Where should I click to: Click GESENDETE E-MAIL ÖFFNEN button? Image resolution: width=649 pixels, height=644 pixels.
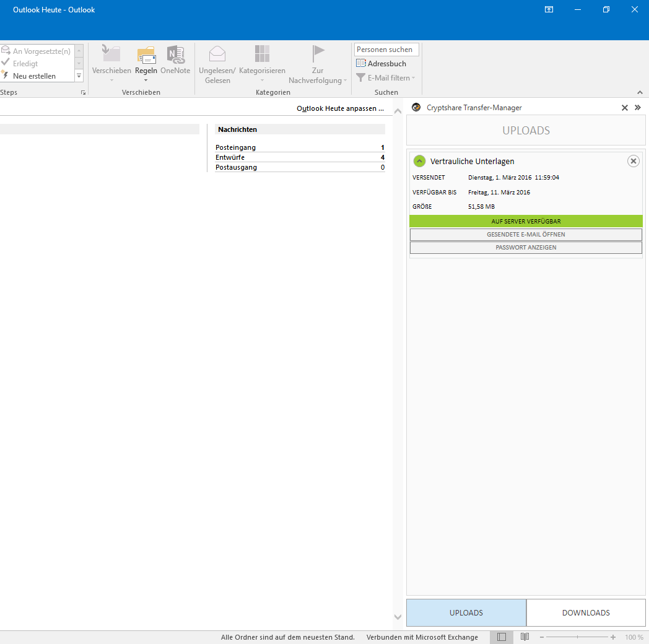[526, 234]
